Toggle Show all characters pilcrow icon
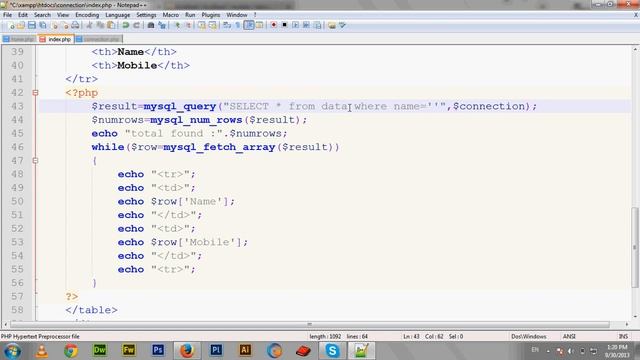This screenshot has width=640, height=360. click(x=238, y=25)
